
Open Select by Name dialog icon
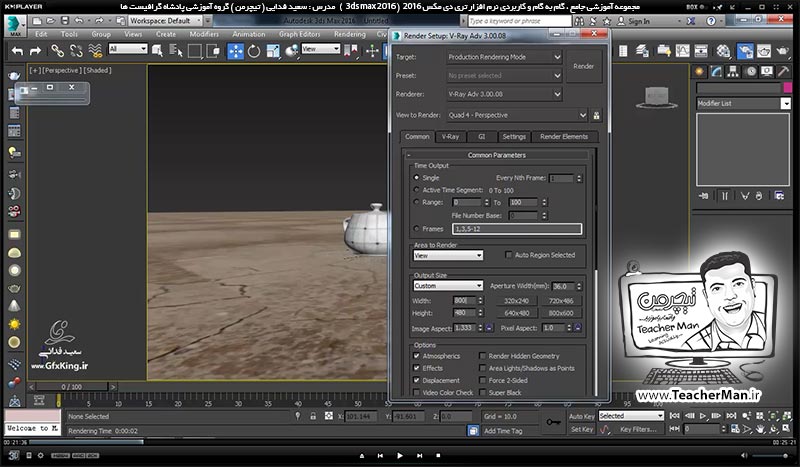coord(176,51)
